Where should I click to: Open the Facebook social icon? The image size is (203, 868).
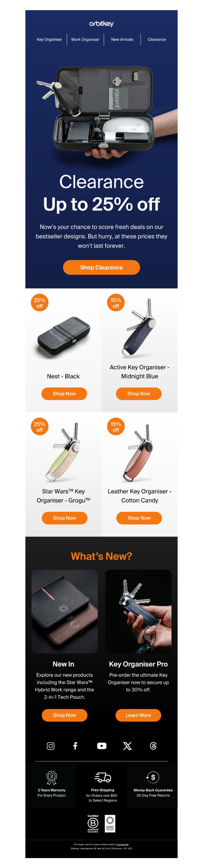coord(75,746)
